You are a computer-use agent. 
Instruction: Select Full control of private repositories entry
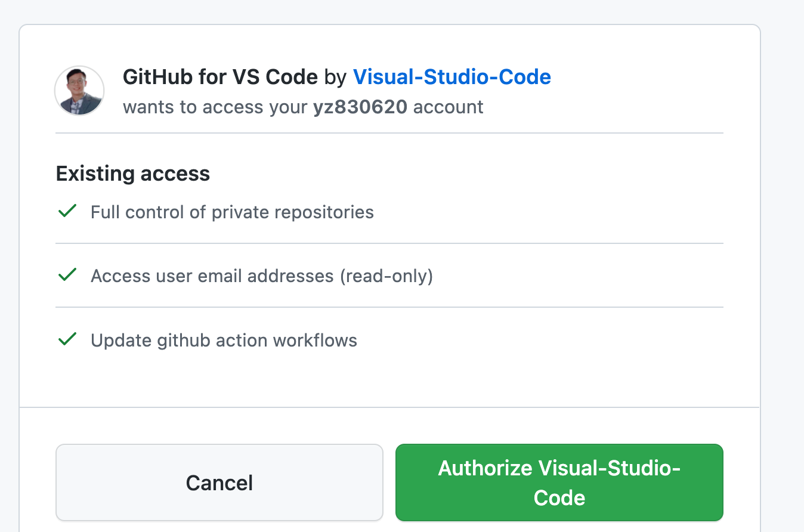click(x=232, y=212)
